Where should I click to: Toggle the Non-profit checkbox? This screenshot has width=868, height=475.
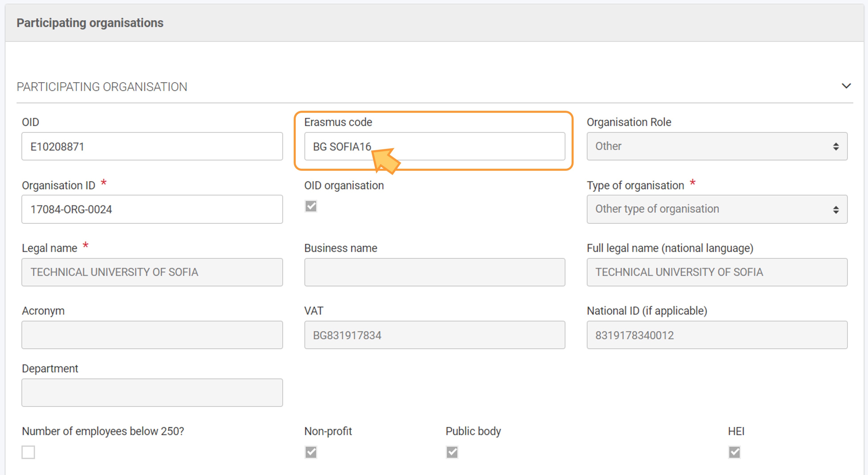(311, 452)
